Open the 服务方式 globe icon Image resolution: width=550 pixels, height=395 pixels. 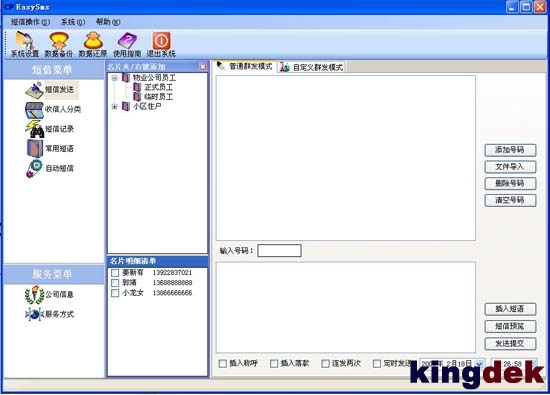click(x=34, y=314)
